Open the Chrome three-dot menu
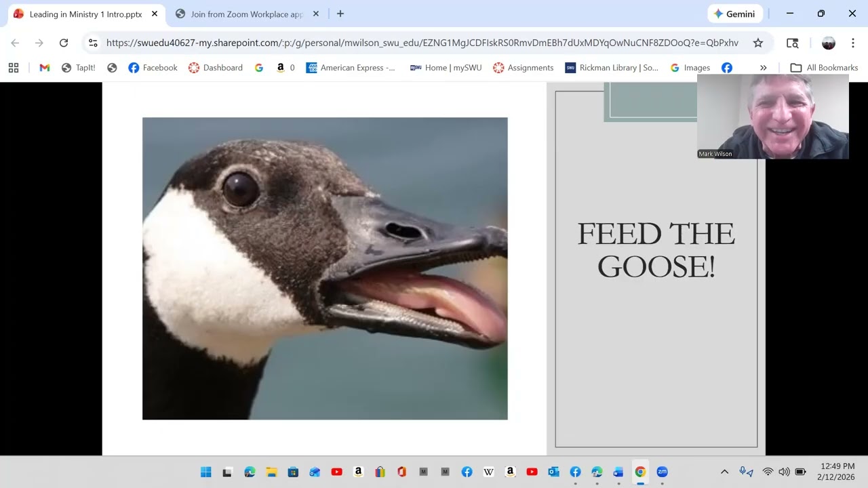Viewport: 868px width, 488px height. 853,43
